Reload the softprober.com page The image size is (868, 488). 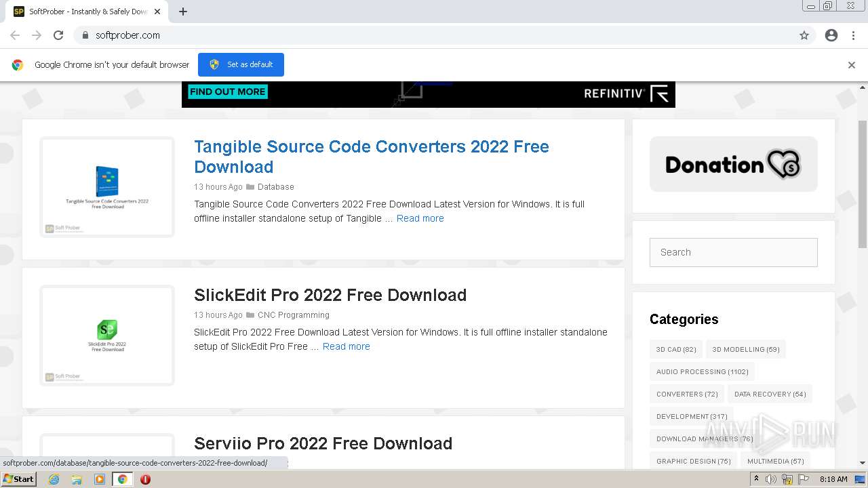pos(58,35)
